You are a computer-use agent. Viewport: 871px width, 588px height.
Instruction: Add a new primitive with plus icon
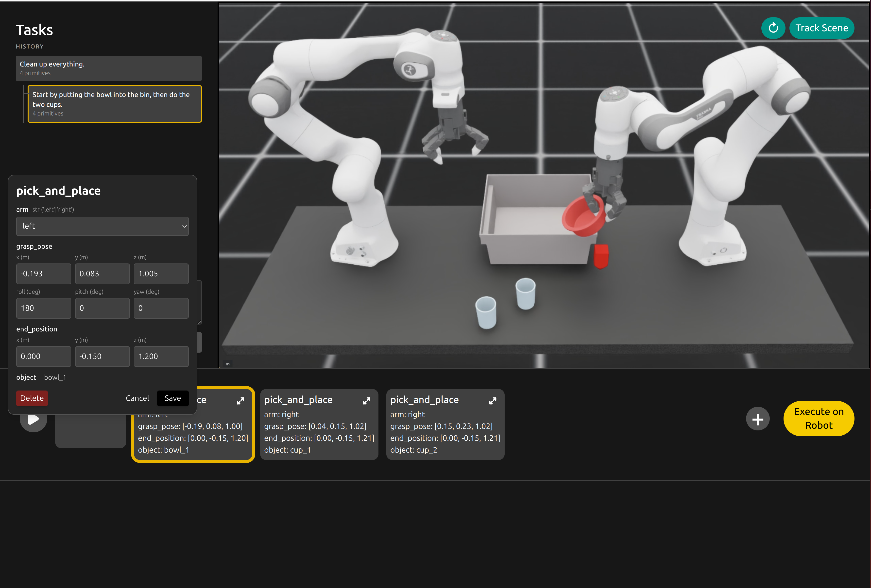tap(757, 419)
